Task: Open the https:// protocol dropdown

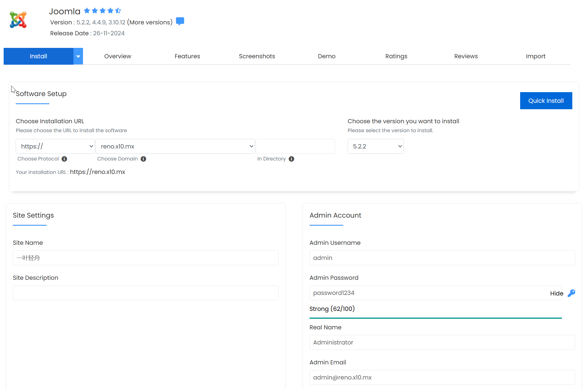Action: pos(55,146)
